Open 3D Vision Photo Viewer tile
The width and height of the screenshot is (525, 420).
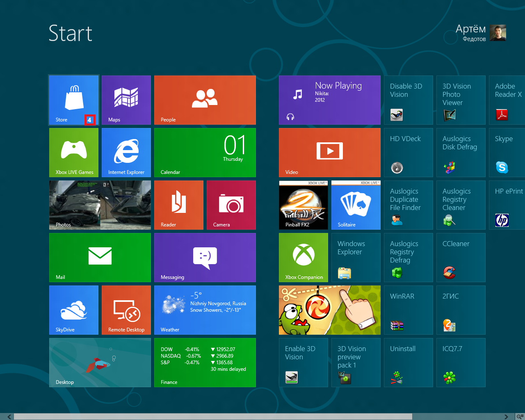click(x=461, y=100)
